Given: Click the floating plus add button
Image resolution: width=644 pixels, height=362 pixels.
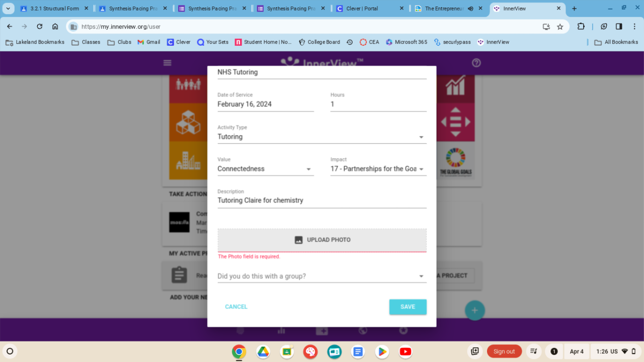Looking at the screenshot, I should click(474, 310).
